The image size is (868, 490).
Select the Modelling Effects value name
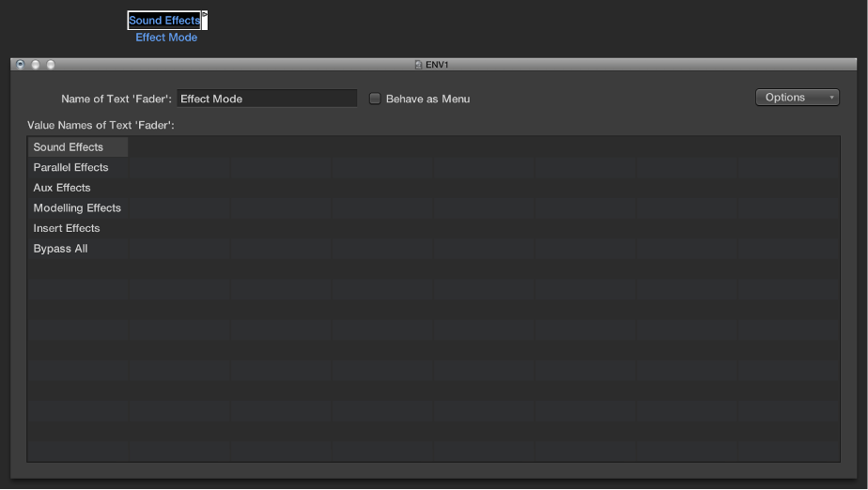click(x=78, y=208)
